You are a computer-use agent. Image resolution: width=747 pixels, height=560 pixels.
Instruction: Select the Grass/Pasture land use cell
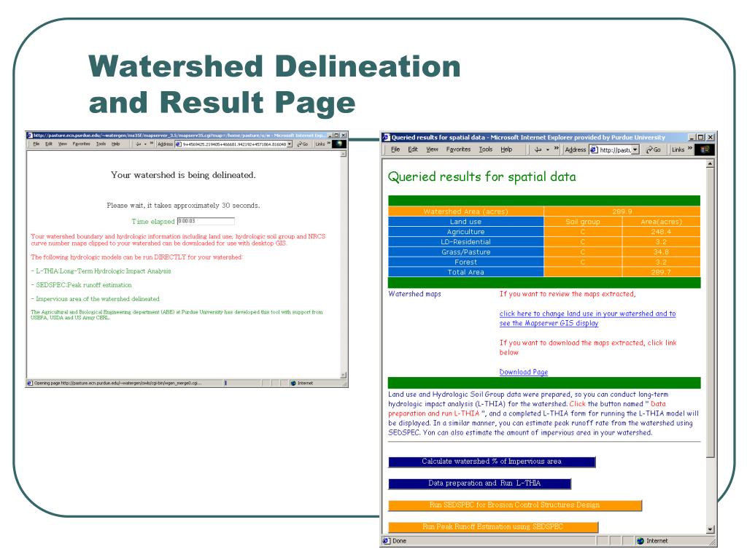click(x=466, y=252)
